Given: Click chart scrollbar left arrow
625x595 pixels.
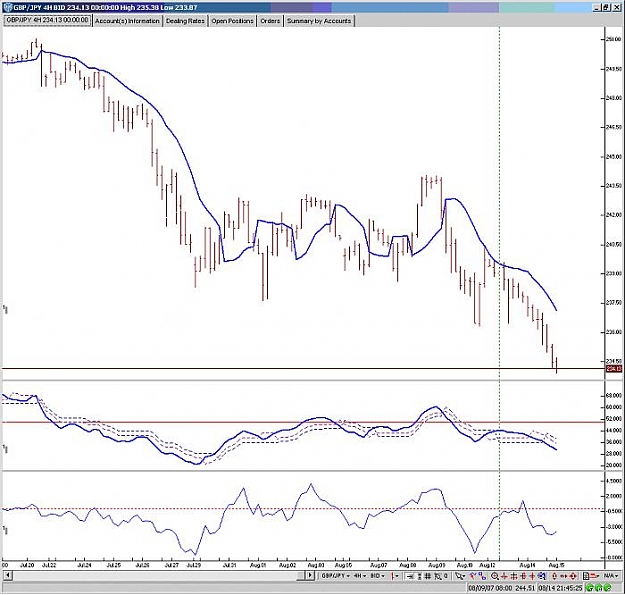Looking at the screenshot, I should coord(8,575).
